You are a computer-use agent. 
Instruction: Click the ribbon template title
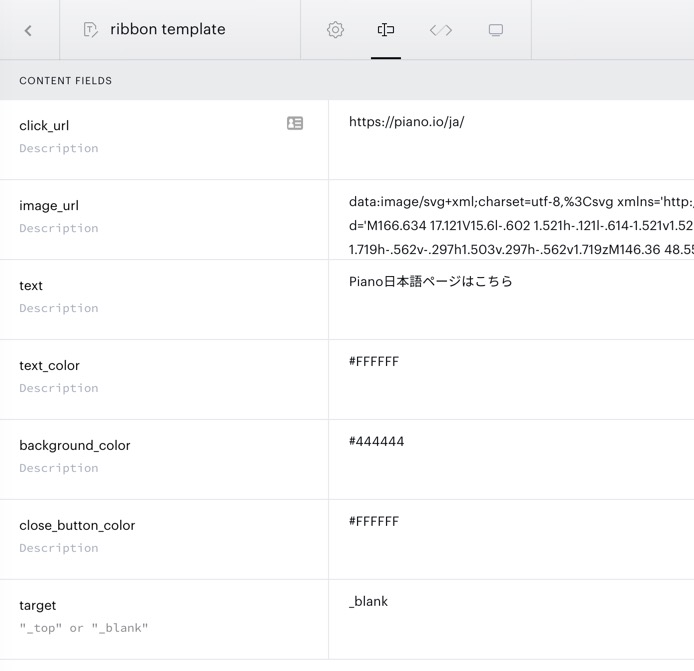click(167, 30)
